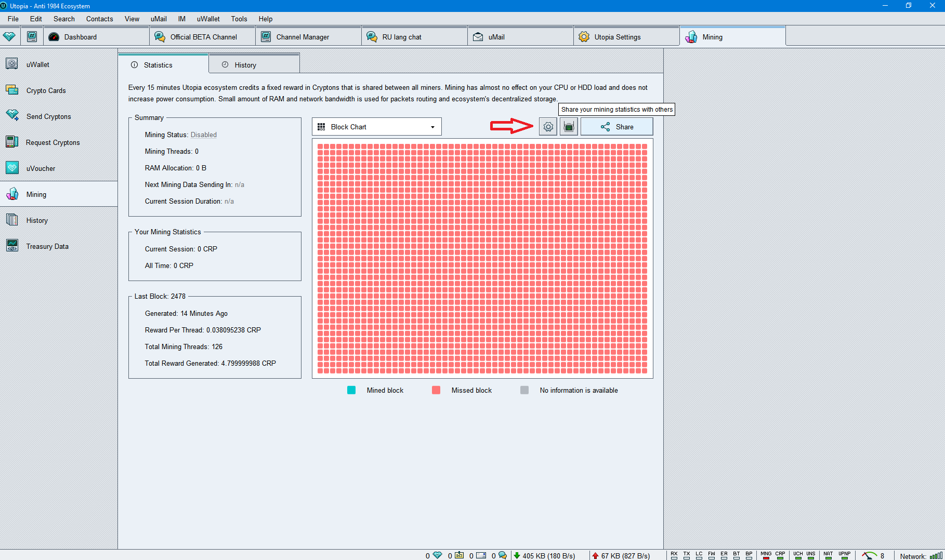This screenshot has height=560, width=945.
Task: Click the Disabled mining status link
Action: click(x=203, y=135)
